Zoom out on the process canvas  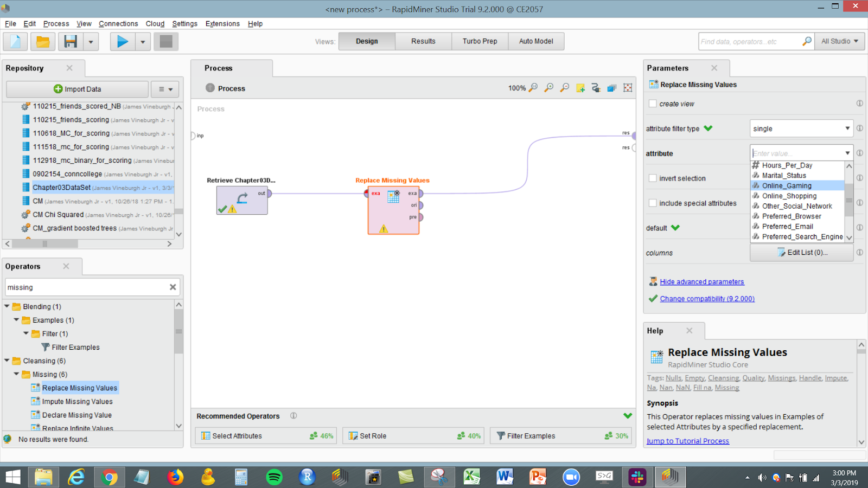tap(565, 88)
